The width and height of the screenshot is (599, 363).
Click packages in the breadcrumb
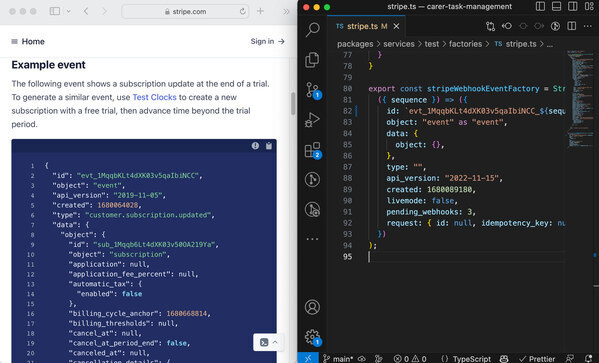click(x=355, y=44)
